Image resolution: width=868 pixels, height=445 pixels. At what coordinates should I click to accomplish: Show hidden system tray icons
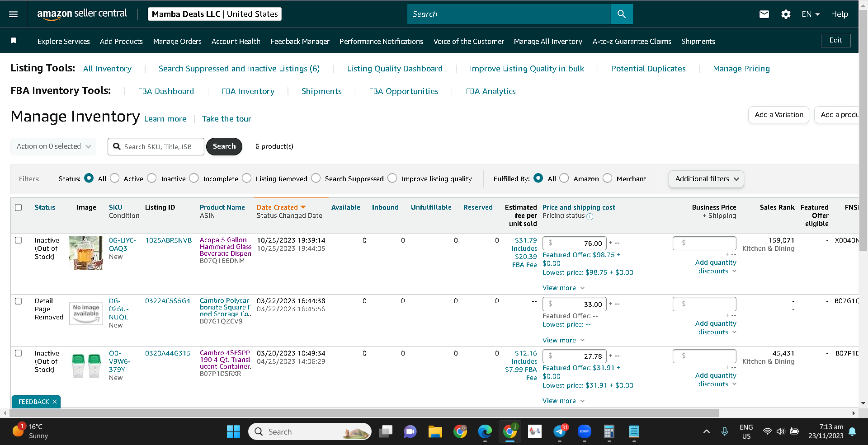point(706,431)
